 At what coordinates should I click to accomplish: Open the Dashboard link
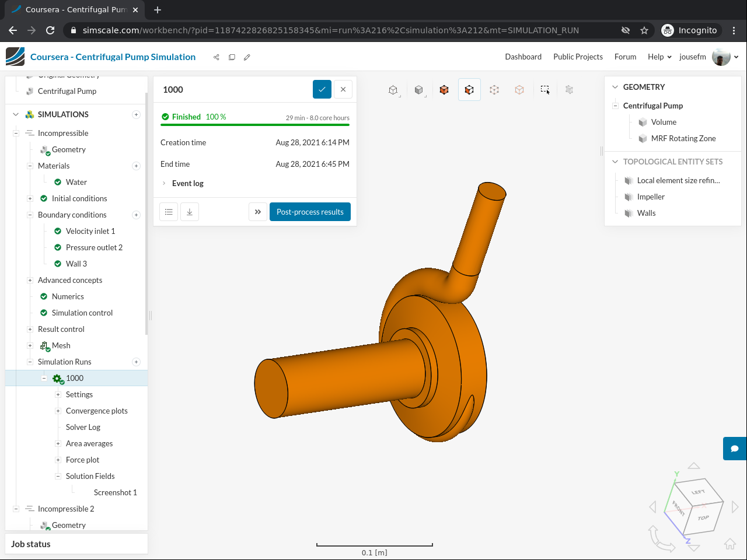coord(523,57)
